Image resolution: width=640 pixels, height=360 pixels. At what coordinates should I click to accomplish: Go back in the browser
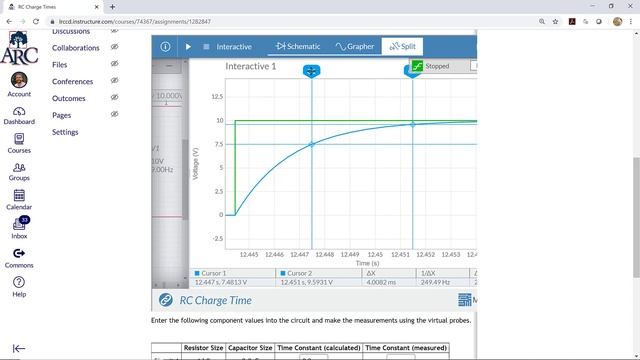click(x=9, y=21)
